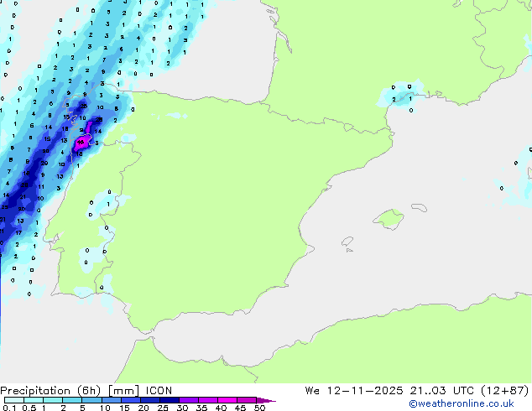Pick the legend swatch between 15 and 20
The height and width of the screenshot is (411, 532).
pyautogui.click(x=131, y=400)
